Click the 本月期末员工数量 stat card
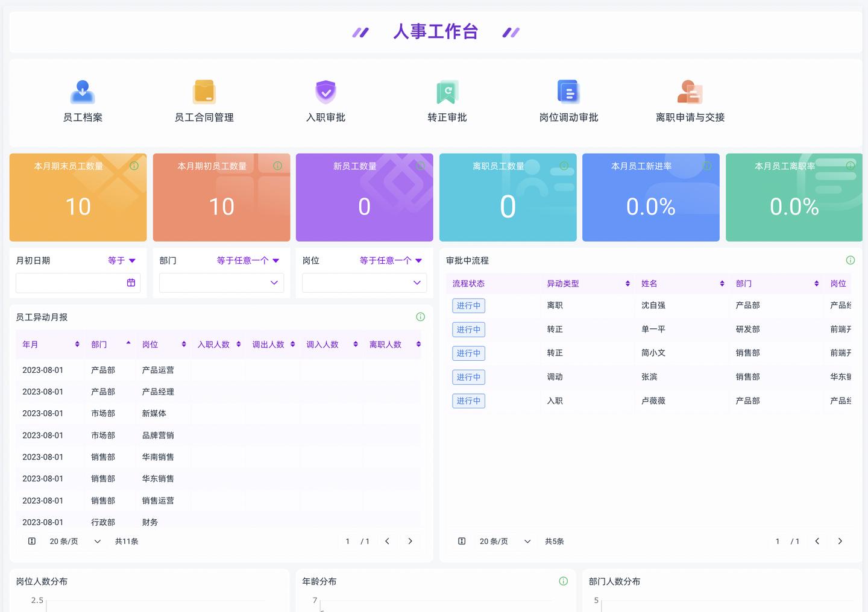This screenshot has width=868, height=612. (78, 198)
